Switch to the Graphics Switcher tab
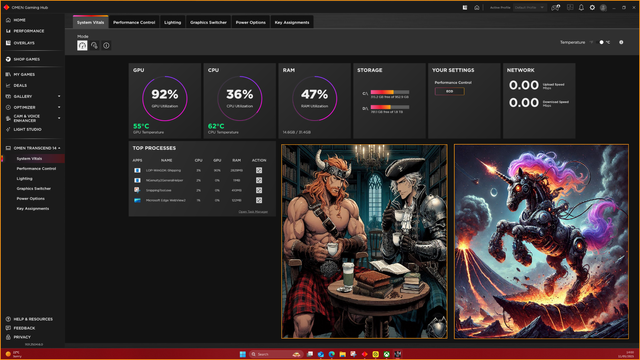Viewport: 640px width, 360px height. point(208,22)
